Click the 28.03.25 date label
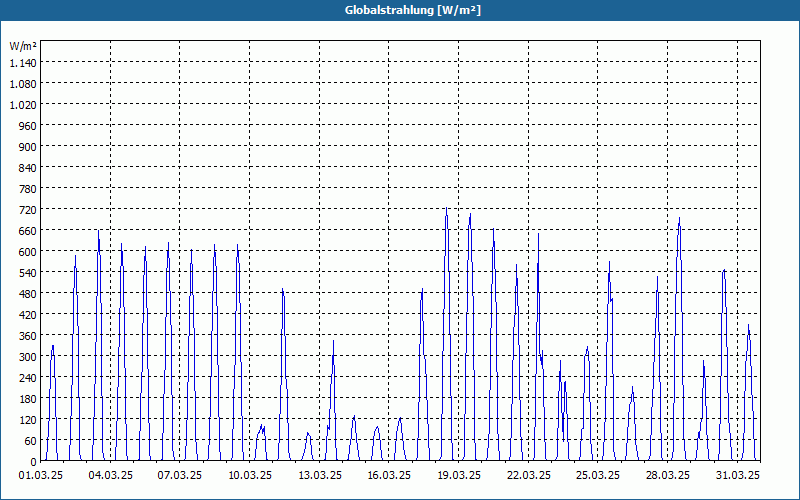 [x=667, y=475]
